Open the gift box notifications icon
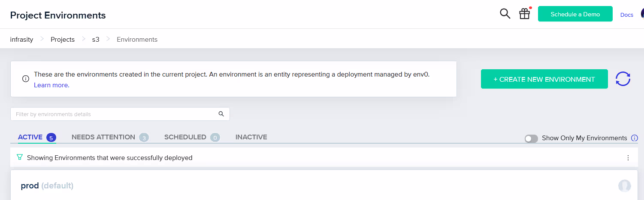This screenshot has width=644, height=200. click(525, 14)
